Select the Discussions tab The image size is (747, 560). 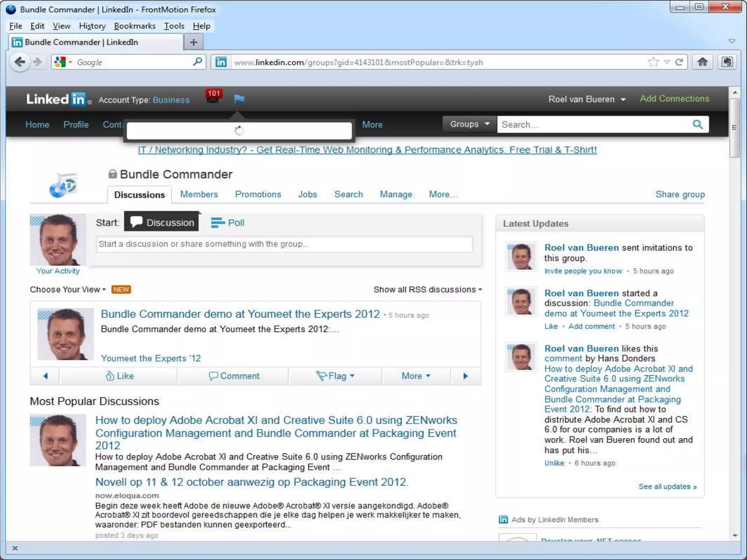pos(139,195)
